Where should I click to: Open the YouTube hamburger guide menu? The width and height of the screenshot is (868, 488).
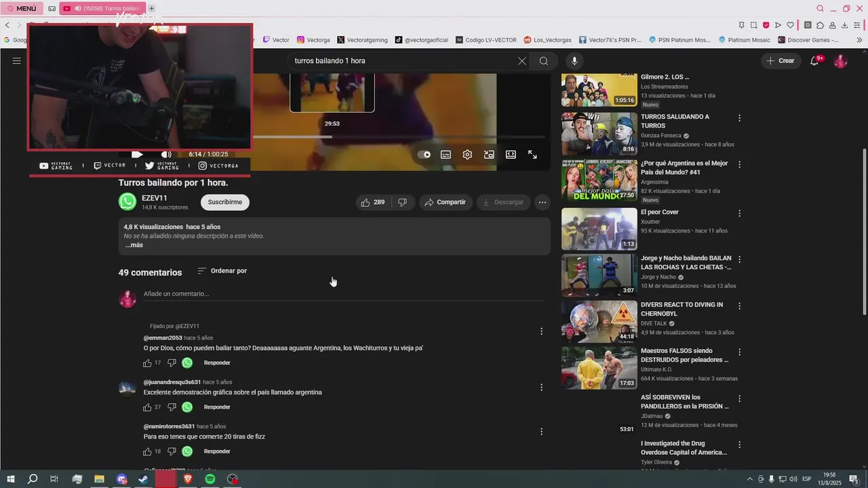point(16,61)
